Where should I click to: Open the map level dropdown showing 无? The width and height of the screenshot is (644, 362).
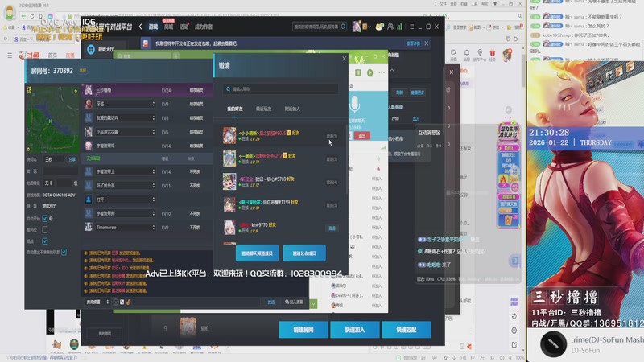[48, 183]
